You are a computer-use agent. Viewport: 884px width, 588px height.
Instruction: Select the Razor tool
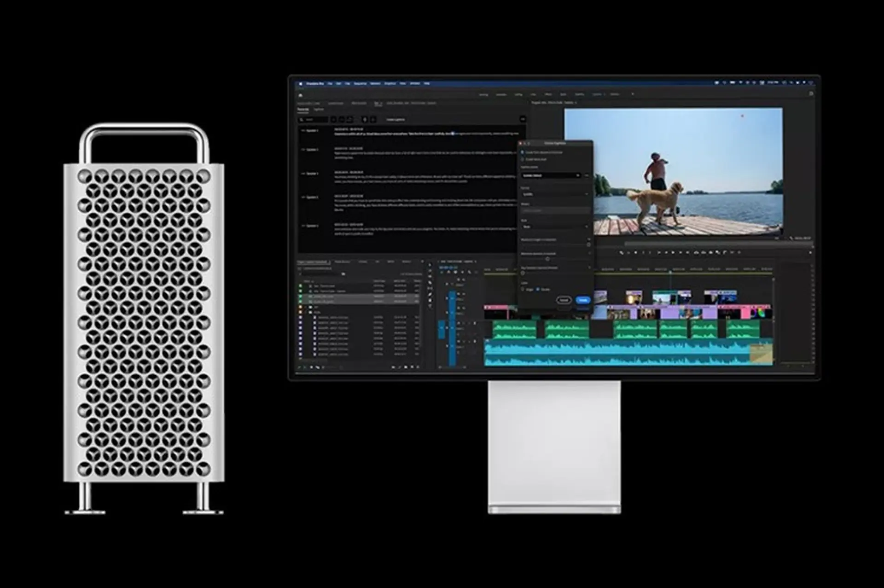point(430,283)
